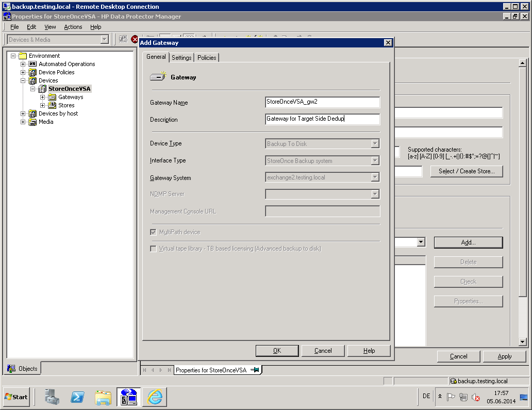Open Windows Explorer from taskbar

point(103,397)
